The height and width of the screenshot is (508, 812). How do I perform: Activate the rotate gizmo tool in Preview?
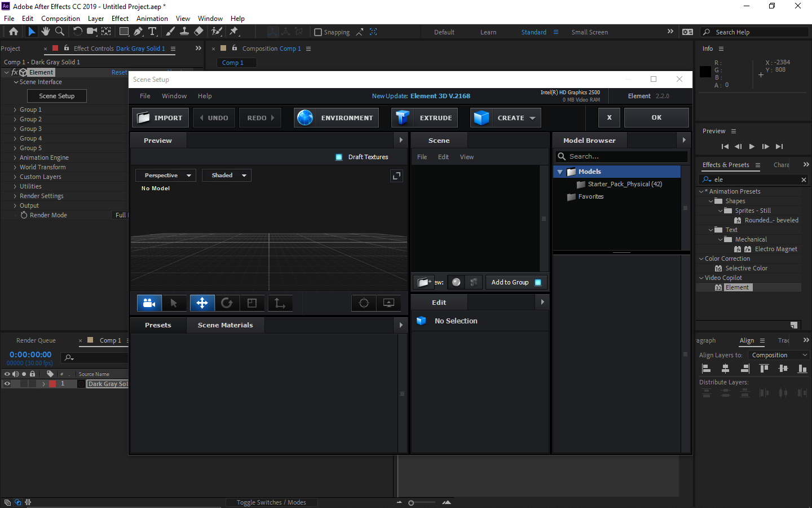[x=227, y=303]
